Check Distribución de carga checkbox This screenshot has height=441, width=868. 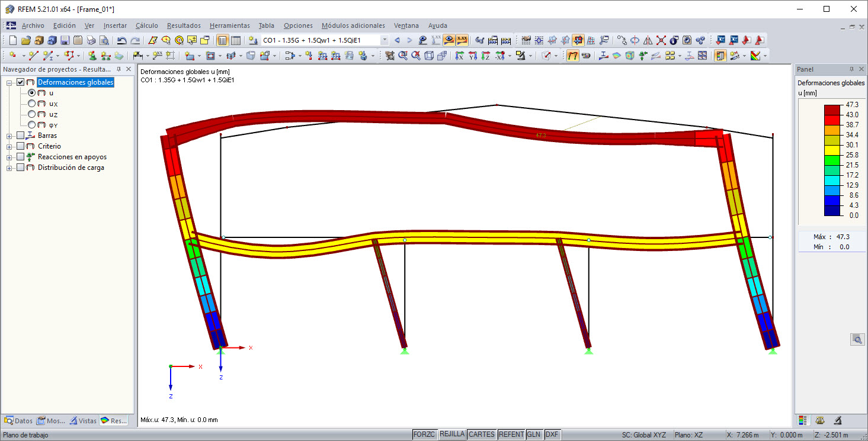click(21, 168)
